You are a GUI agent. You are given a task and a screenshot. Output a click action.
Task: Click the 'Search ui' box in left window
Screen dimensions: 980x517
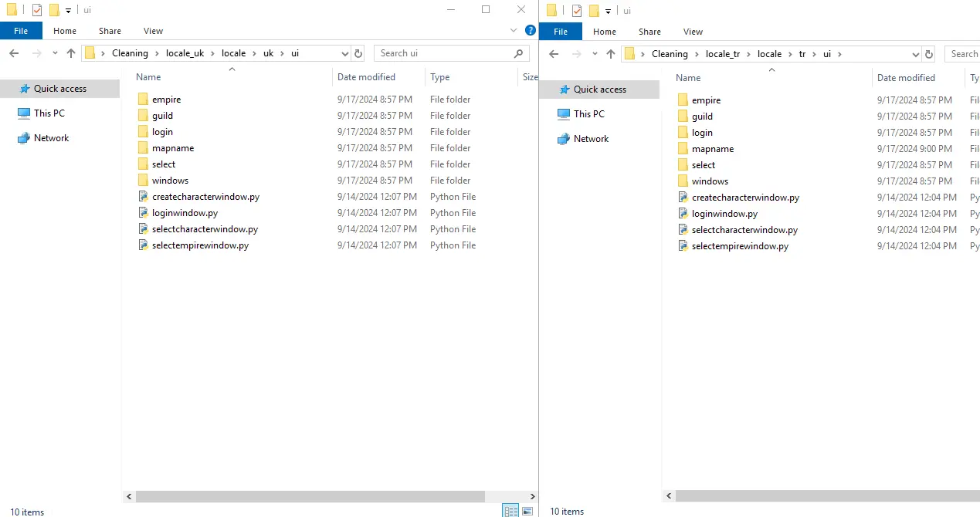point(444,53)
